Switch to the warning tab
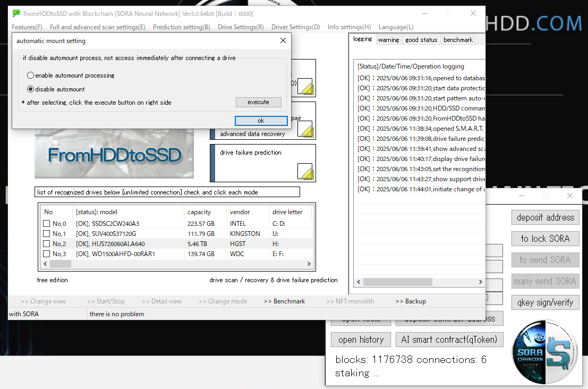This screenshot has height=389, width=588. [388, 40]
